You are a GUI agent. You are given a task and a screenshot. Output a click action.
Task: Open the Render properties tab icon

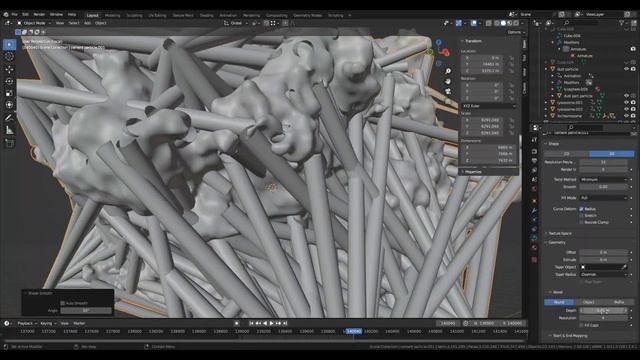(x=534, y=151)
